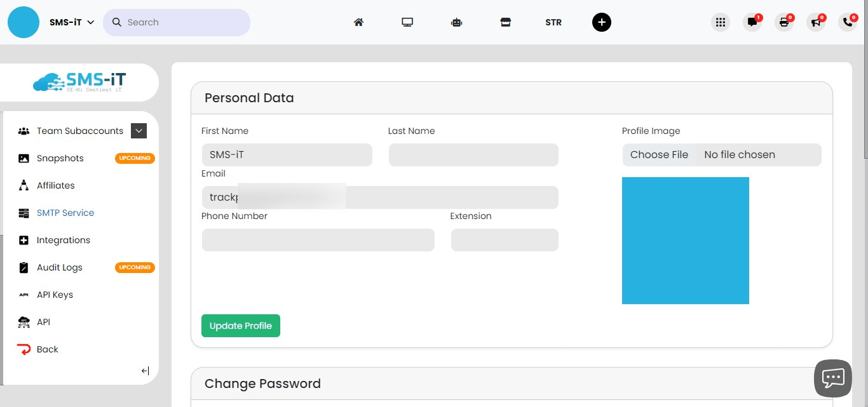This screenshot has height=407, width=868.
Task: Click the marketplace storefront icon
Action: point(505,22)
